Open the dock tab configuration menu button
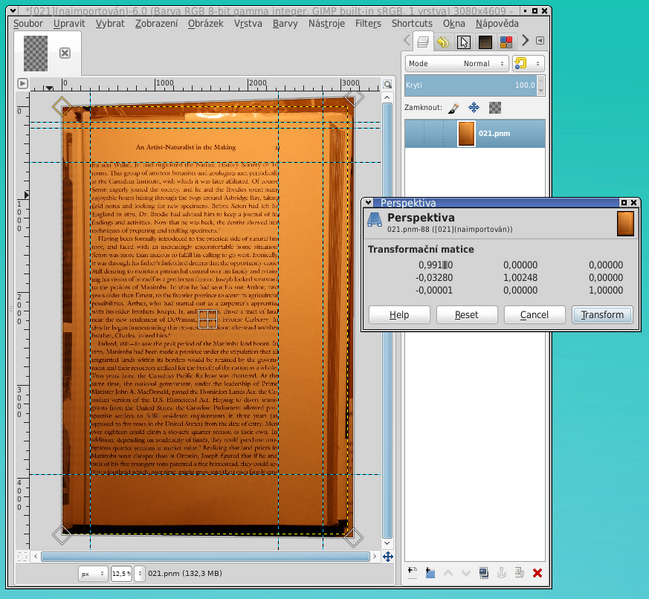This screenshot has width=649, height=599. pyautogui.click(x=540, y=41)
